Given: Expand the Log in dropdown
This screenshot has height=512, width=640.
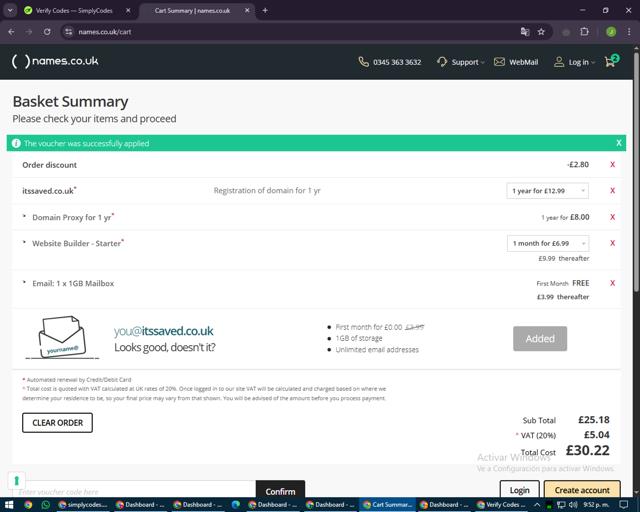Looking at the screenshot, I should 574,62.
